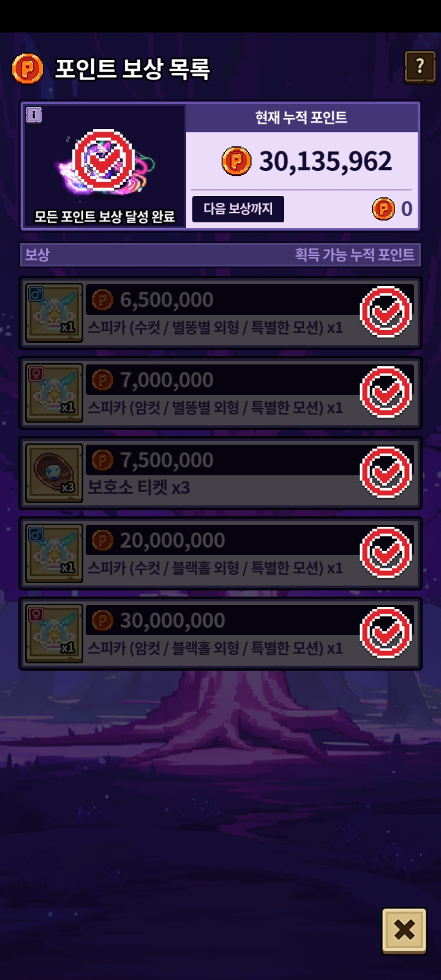Tap the point coin icon beside title
The image size is (441, 980).
pyautogui.click(x=28, y=69)
